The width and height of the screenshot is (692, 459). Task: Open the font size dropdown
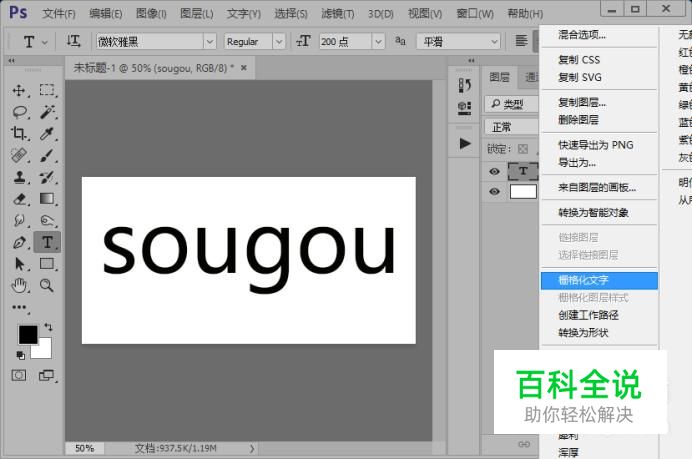378,41
